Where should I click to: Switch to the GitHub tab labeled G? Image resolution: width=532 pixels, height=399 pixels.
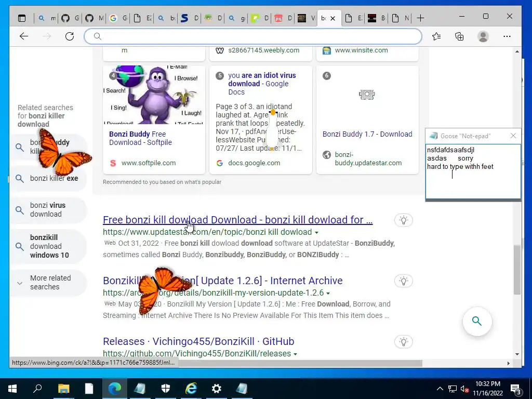coord(71,18)
